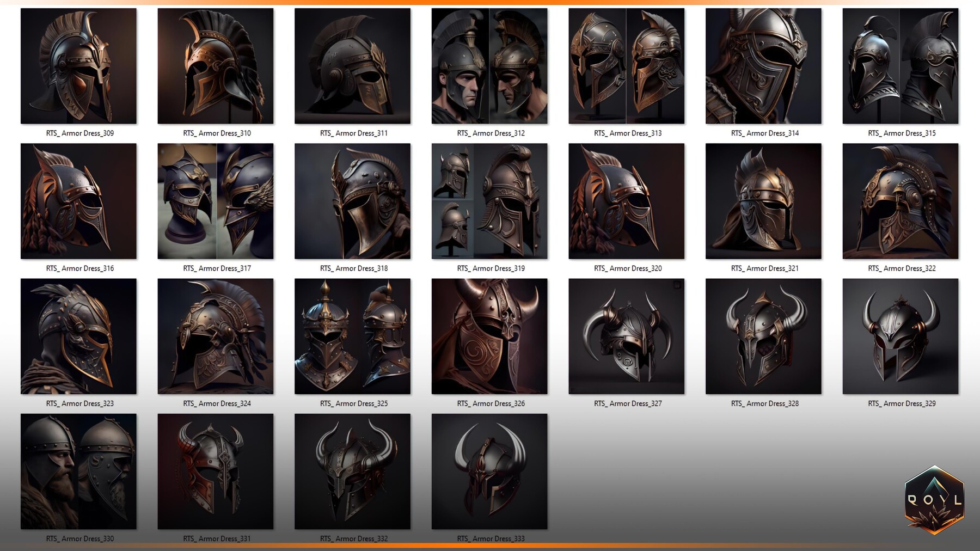Open the RTS_Armor Dress_322 crested helmet image
The image size is (980, 551).
point(901,200)
